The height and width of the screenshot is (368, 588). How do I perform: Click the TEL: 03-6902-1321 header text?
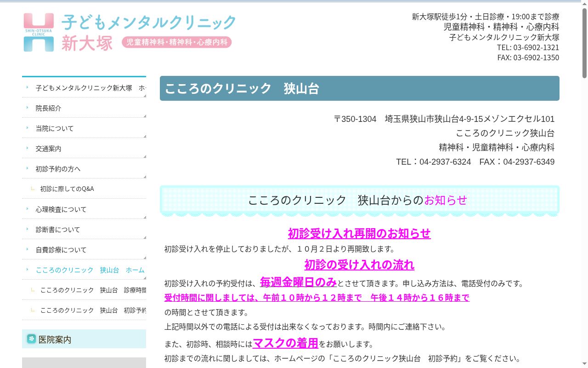(528, 47)
